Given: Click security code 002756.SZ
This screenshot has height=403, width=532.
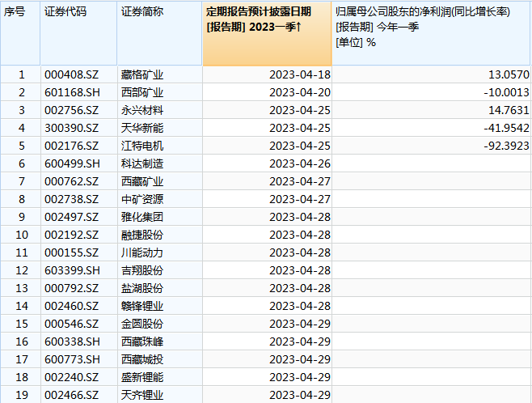Looking at the screenshot, I should pos(72,110).
